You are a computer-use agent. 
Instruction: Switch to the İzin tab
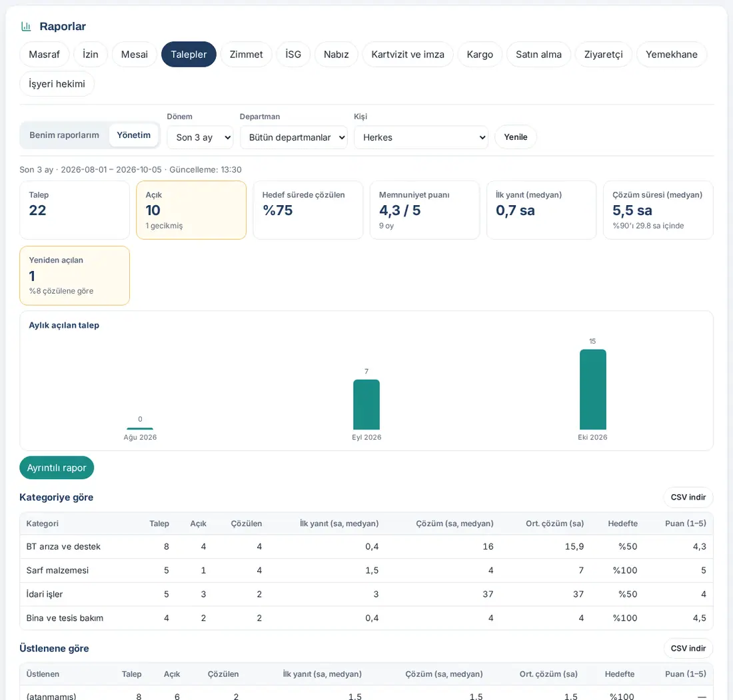[90, 54]
